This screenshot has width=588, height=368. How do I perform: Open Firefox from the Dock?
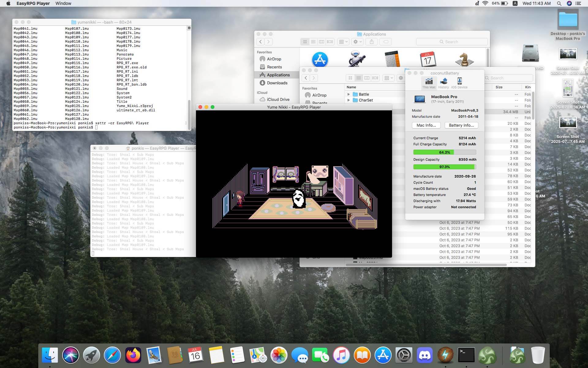point(133,355)
